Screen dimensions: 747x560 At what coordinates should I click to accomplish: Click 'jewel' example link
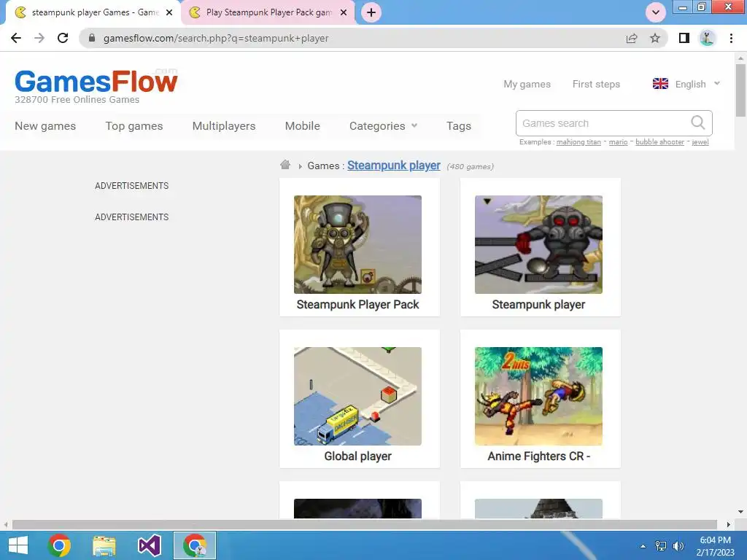(700, 142)
